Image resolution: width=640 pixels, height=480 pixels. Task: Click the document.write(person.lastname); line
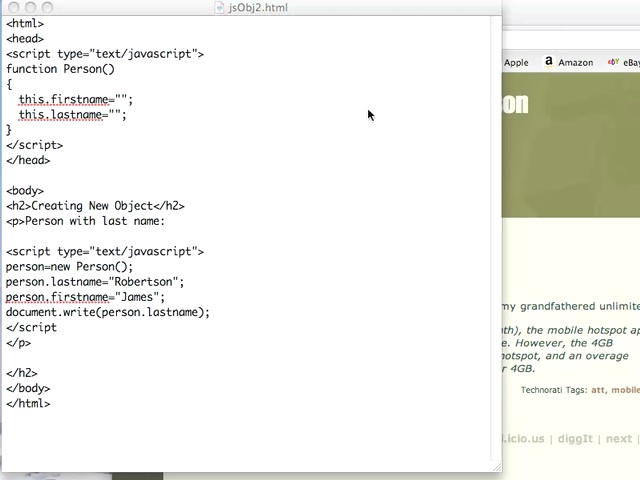coord(108,312)
